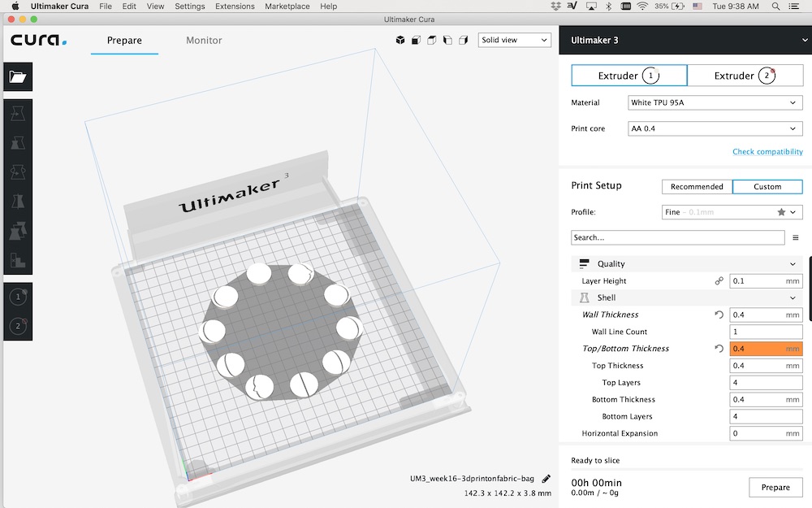Switch to 3D perspective camera view

coord(400,40)
